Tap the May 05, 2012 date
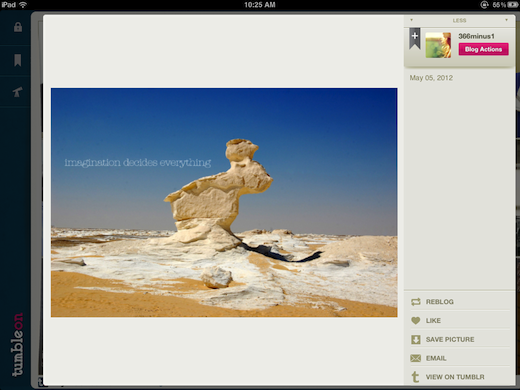 pos(431,78)
